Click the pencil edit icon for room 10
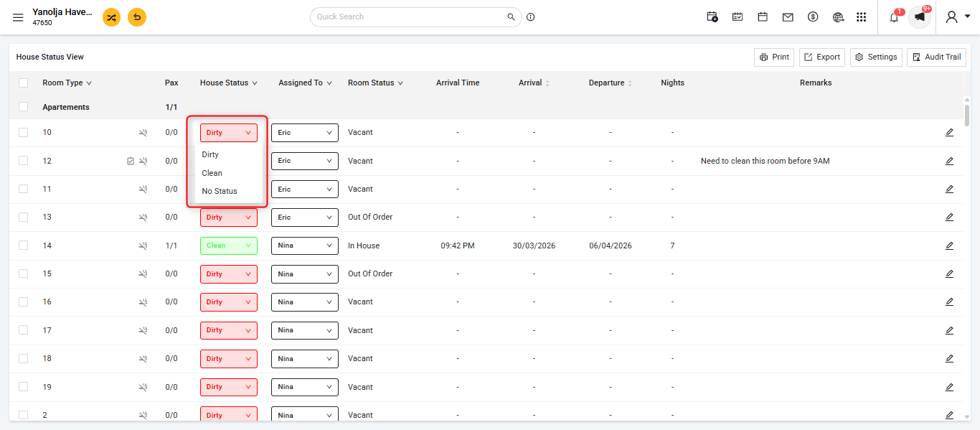The height and width of the screenshot is (430, 980). (x=949, y=132)
